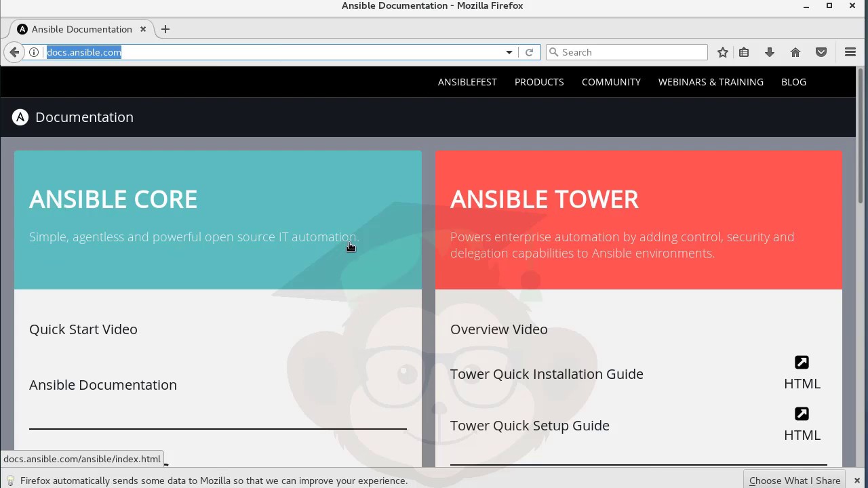Open external link icon for Tower Quick Setup Guide

[x=802, y=414]
